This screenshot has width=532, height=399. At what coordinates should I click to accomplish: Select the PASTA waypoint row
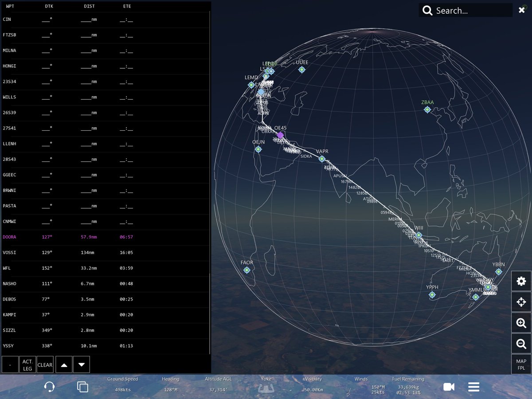click(105, 206)
